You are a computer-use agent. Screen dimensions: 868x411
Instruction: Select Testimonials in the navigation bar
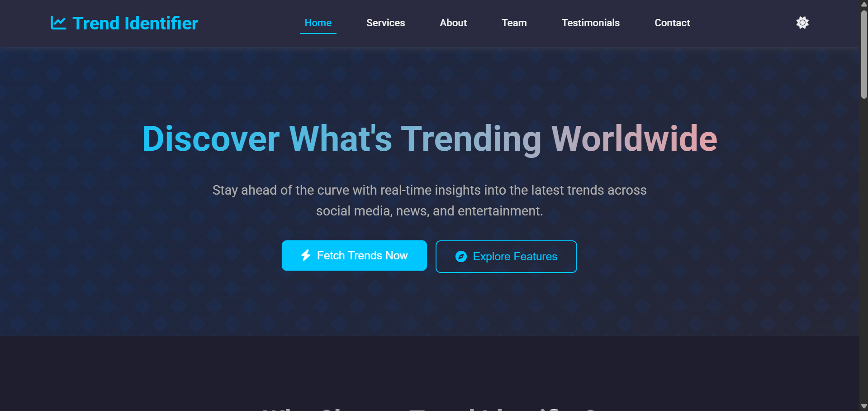tap(590, 23)
